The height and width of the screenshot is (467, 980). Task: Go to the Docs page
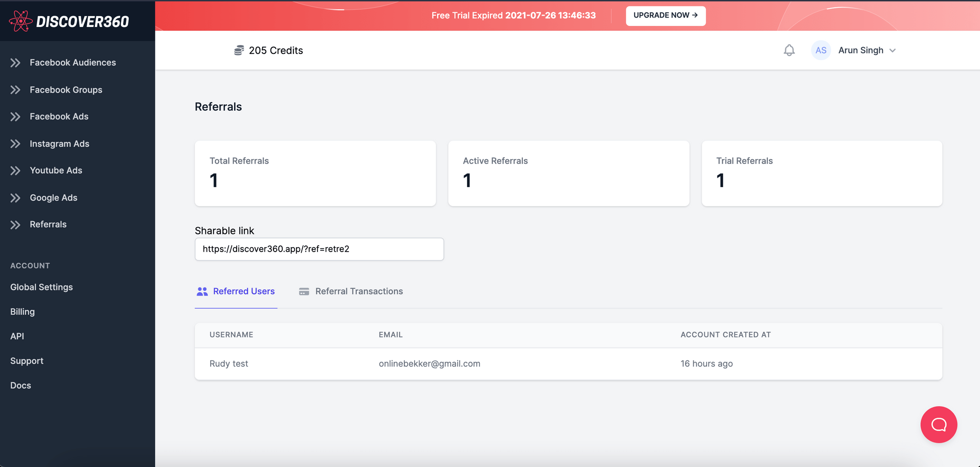[x=21, y=385]
